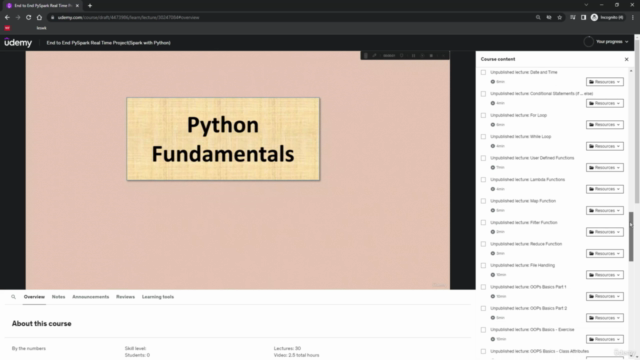Image resolution: width=640 pixels, height=360 pixels.
Task: Click the third-party cookies eye icon
Action: 549,18
